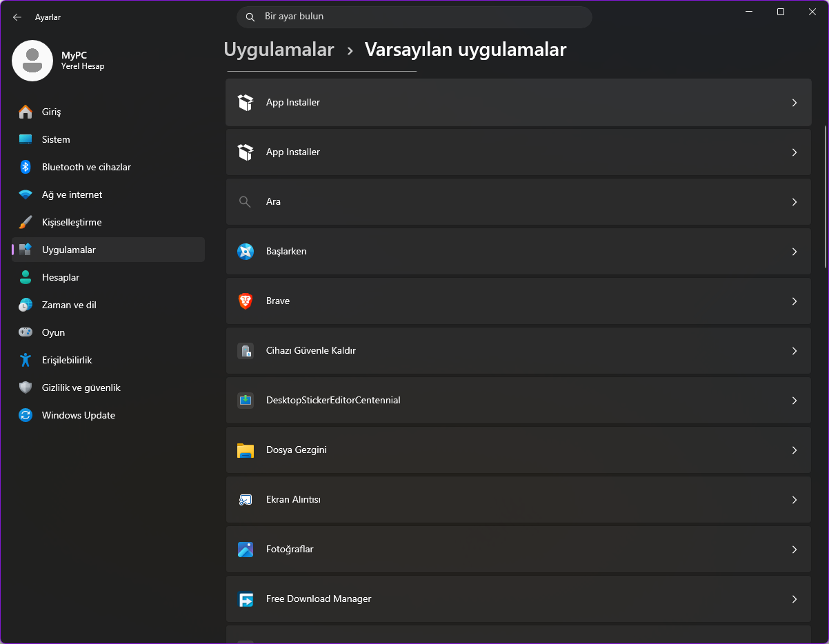The image size is (829, 644).
Task: Go to Giriş in the sidebar
Action: click(108, 112)
